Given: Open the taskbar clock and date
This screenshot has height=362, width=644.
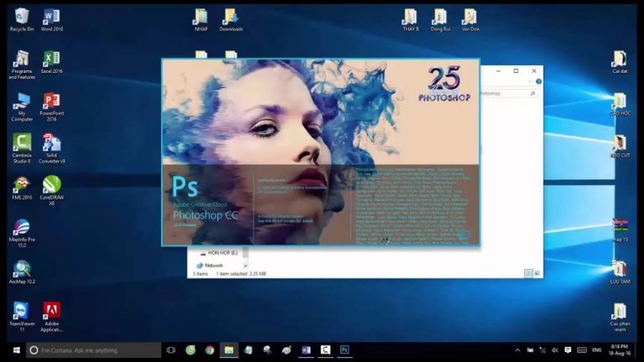Looking at the screenshot, I should pyautogui.click(x=620, y=350).
